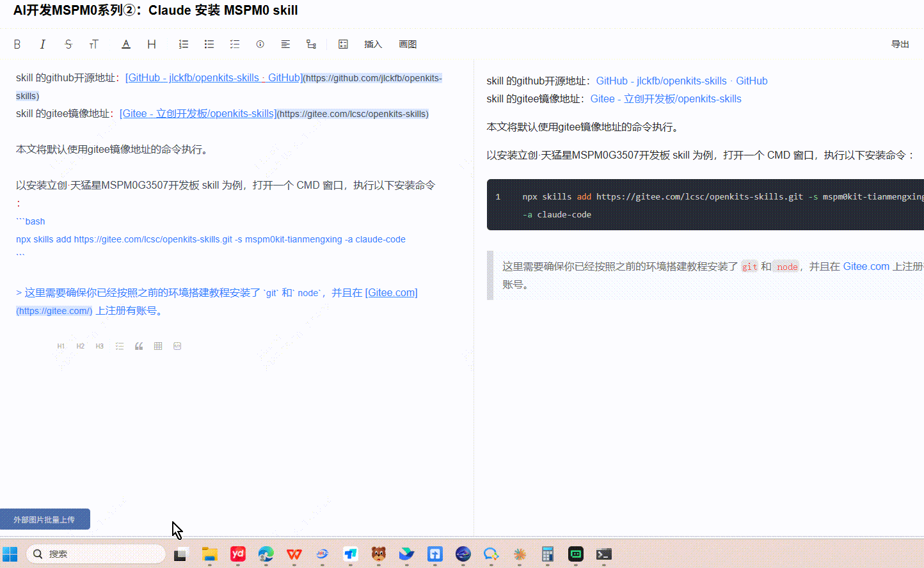This screenshot has width=924, height=568.
Task: Open preview link Gitee - 立创开发板/openkits-skills
Action: [x=665, y=99]
